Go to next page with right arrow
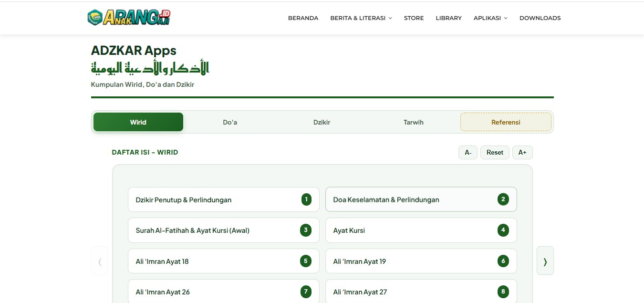The height and width of the screenshot is (303, 644). (x=545, y=261)
